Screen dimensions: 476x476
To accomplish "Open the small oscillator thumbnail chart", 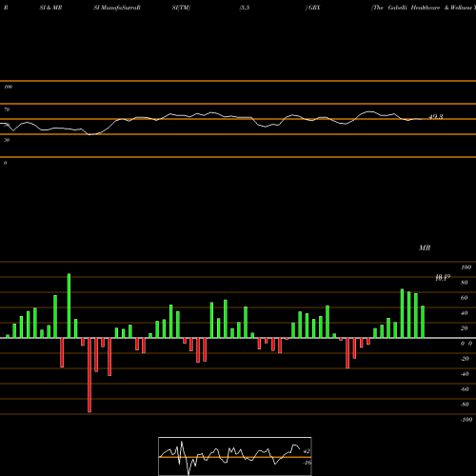I will coord(235,456).
